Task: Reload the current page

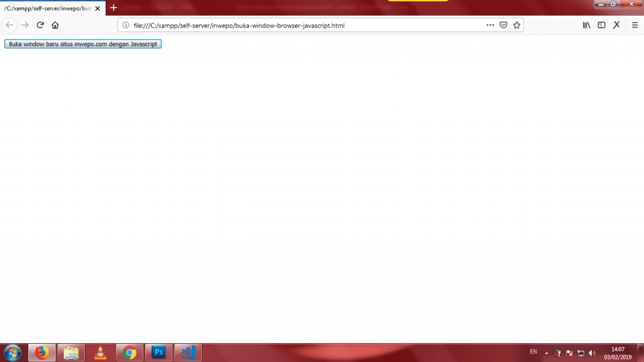Action: pos(40,25)
